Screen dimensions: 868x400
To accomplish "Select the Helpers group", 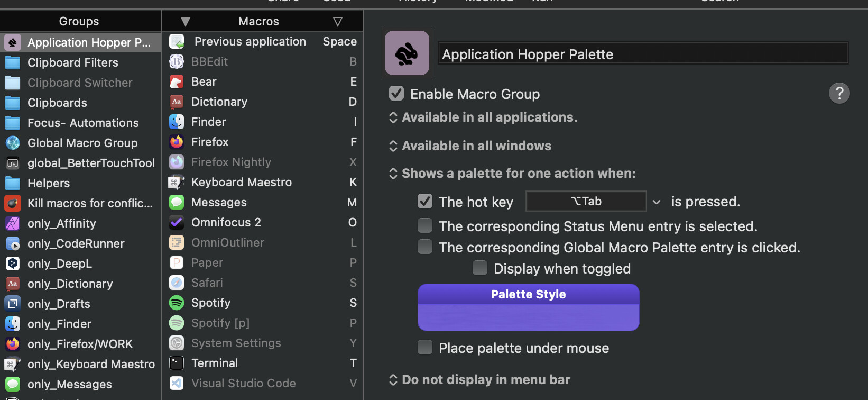I will click(80, 183).
